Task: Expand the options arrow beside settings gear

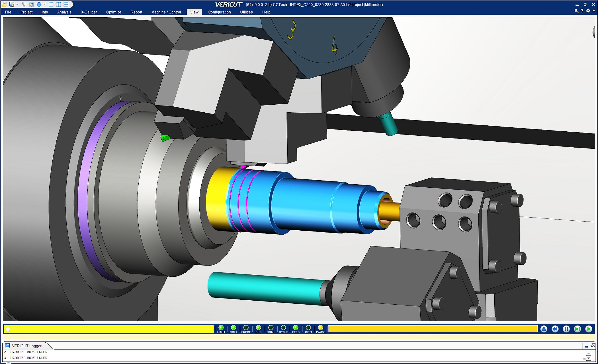Action: point(594,11)
